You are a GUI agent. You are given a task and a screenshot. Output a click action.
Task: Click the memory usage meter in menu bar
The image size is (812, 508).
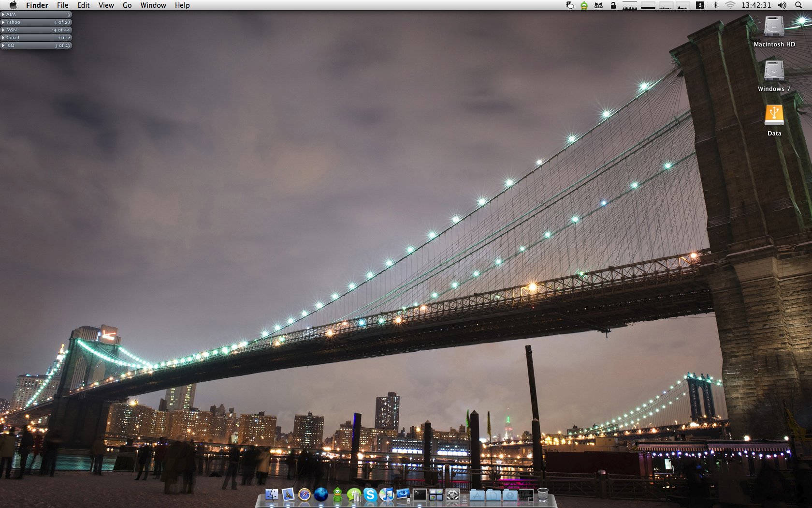(x=648, y=5)
